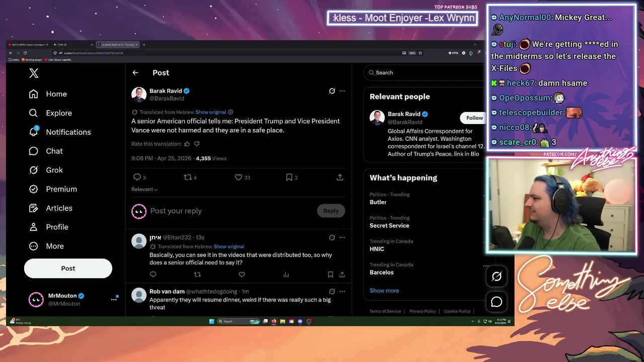The image size is (644, 362).
Task: Click the VPN button in browser toolbar
Action: click(x=453, y=53)
